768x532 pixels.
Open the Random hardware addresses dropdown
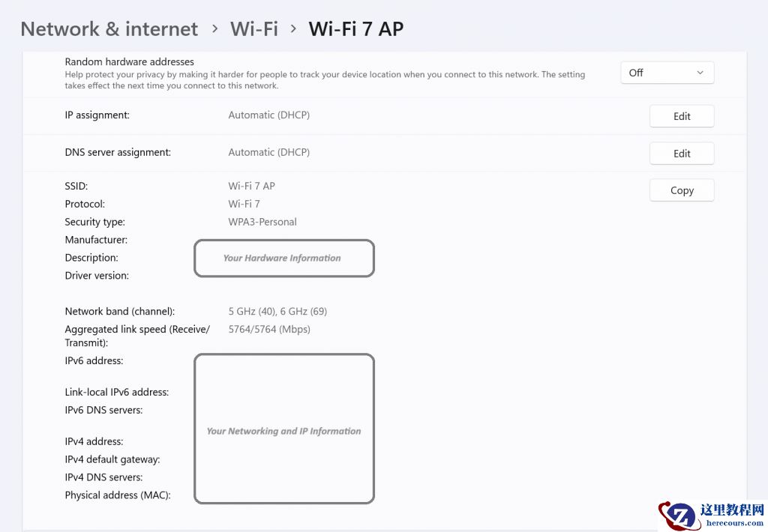point(667,72)
